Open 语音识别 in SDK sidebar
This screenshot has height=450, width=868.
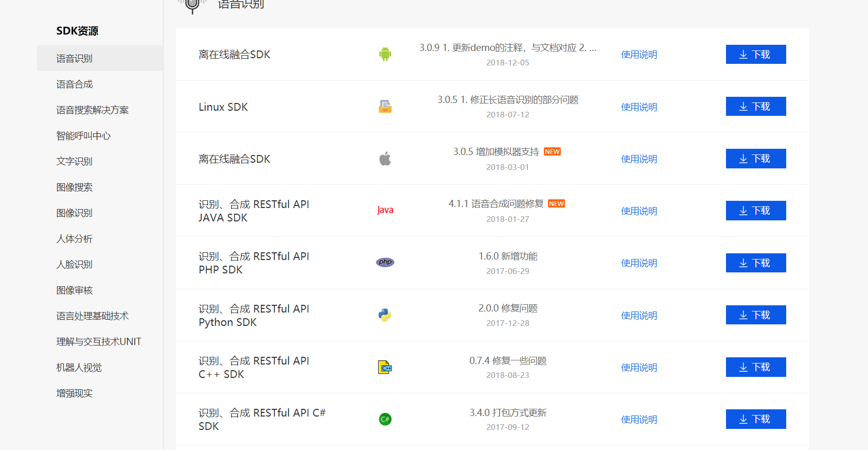(100, 58)
